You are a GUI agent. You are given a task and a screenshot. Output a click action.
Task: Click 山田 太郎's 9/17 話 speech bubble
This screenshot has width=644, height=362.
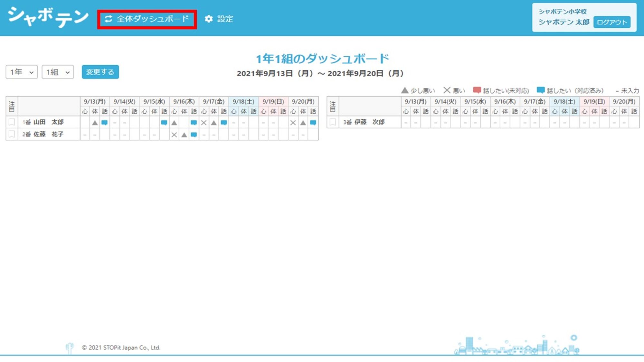(x=224, y=123)
